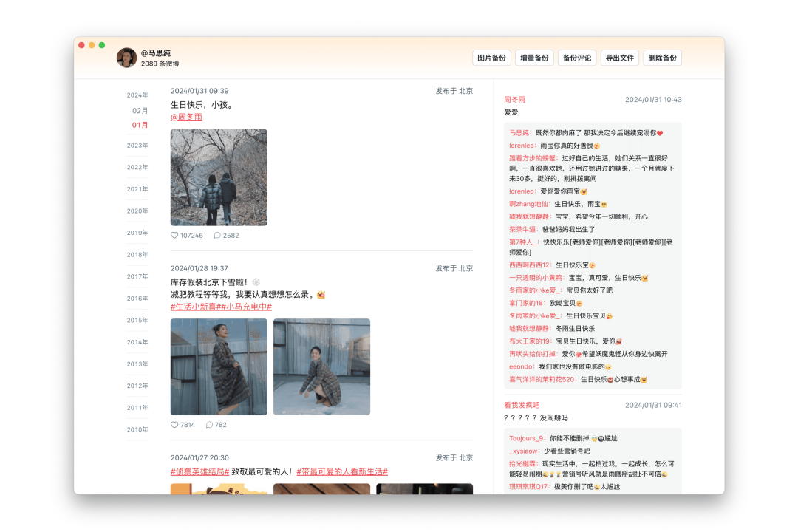Click the 马思纯 reply username
This screenshot has width=798, height=532.
click(x=519, y=133)
